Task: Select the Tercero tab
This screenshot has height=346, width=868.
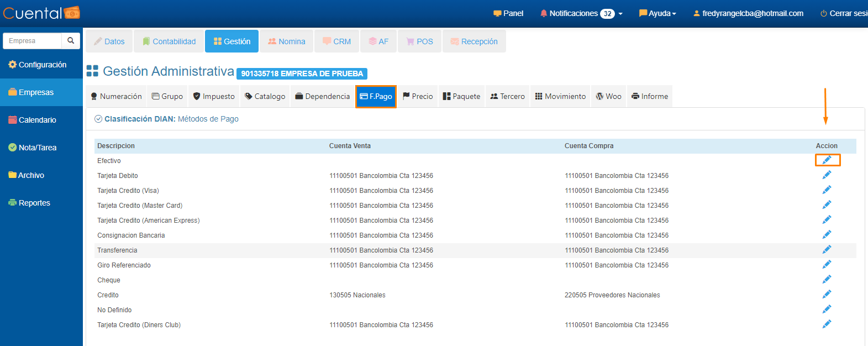Action: coord(507,96)
